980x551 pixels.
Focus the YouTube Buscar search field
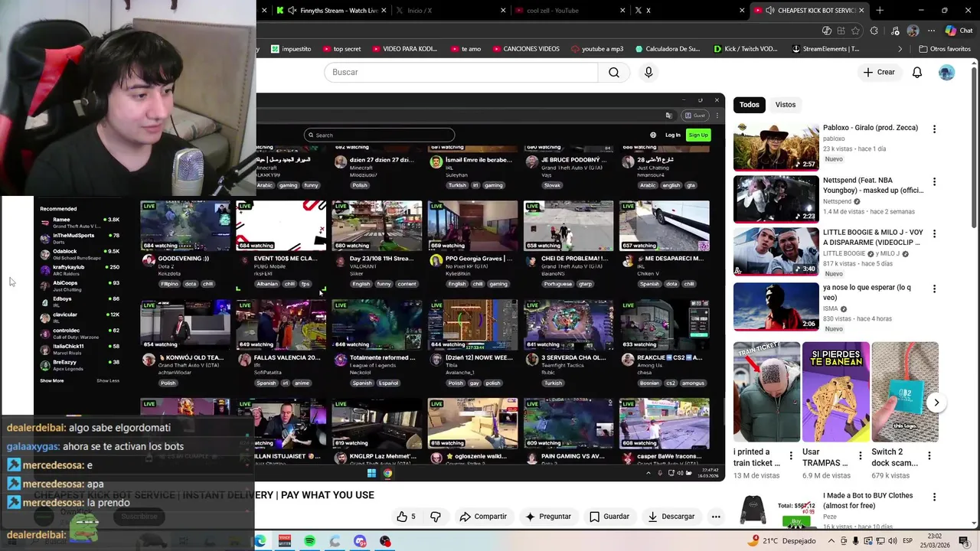[461, 72]
